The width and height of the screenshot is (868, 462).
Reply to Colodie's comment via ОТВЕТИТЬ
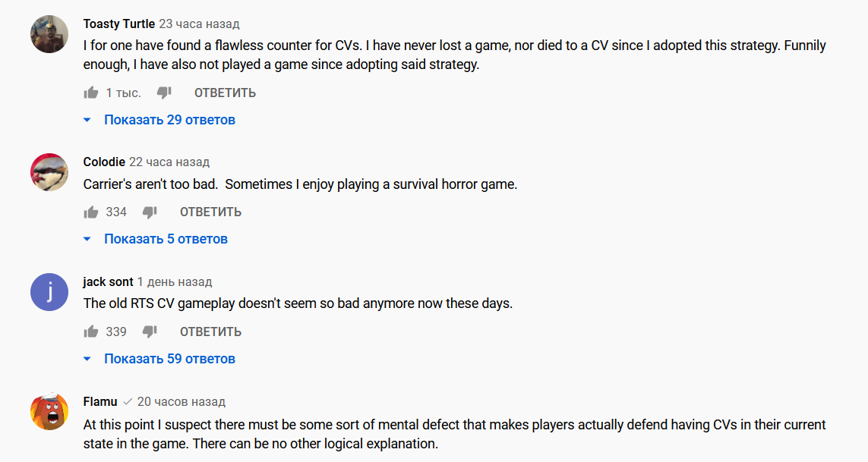tap(210, 212)
